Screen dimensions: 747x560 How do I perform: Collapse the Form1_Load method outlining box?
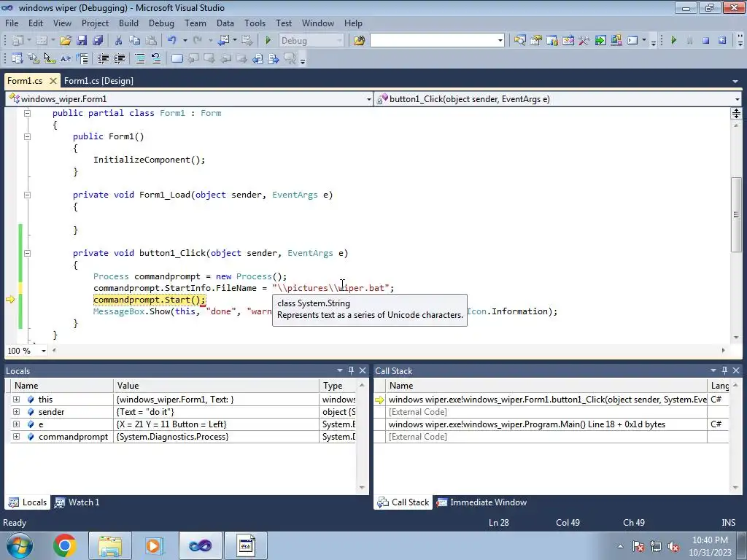(x=27, y=195)
